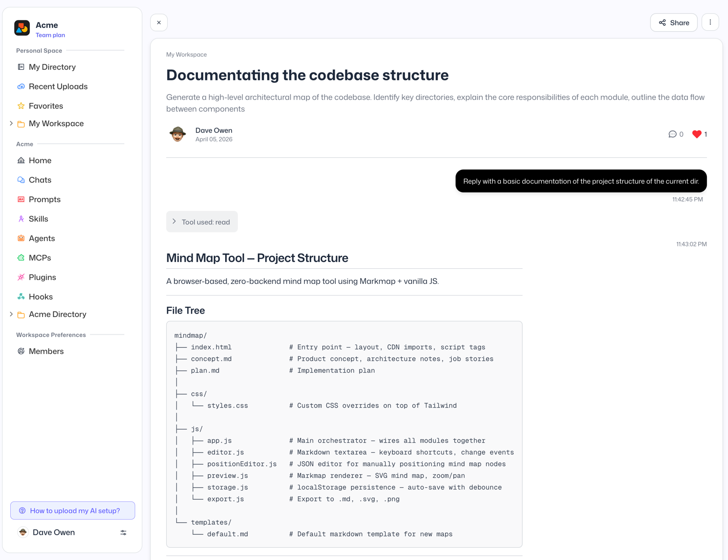Click the Team plan label

pos(50,35)
